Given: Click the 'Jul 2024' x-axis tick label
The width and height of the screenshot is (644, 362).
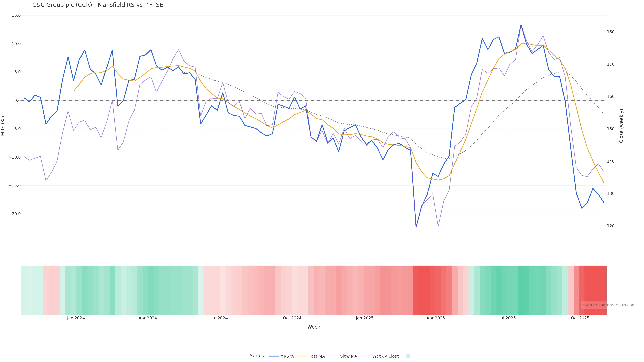Looking at the screenshot, I should point(219,318).
